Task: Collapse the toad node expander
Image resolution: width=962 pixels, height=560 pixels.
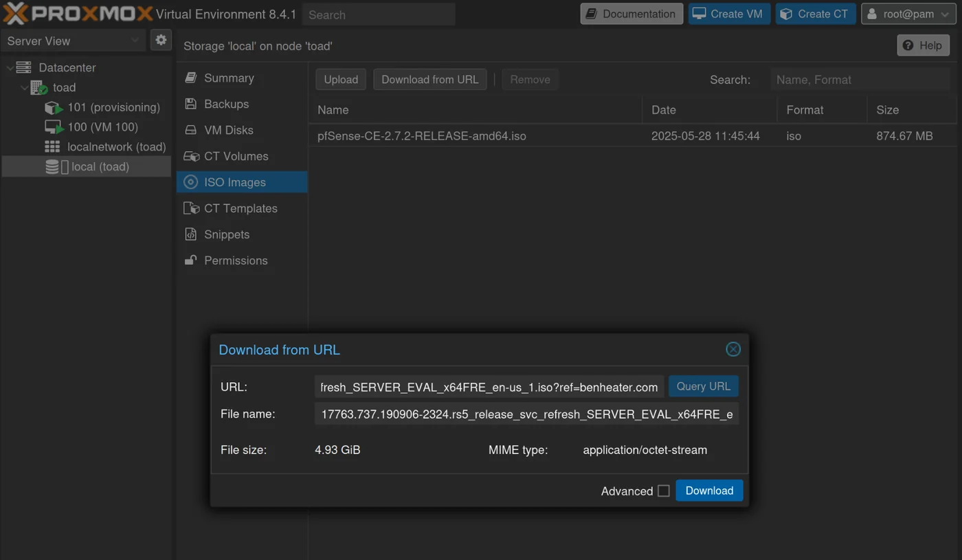Action: pyautogui.click(x=25, y=88)
